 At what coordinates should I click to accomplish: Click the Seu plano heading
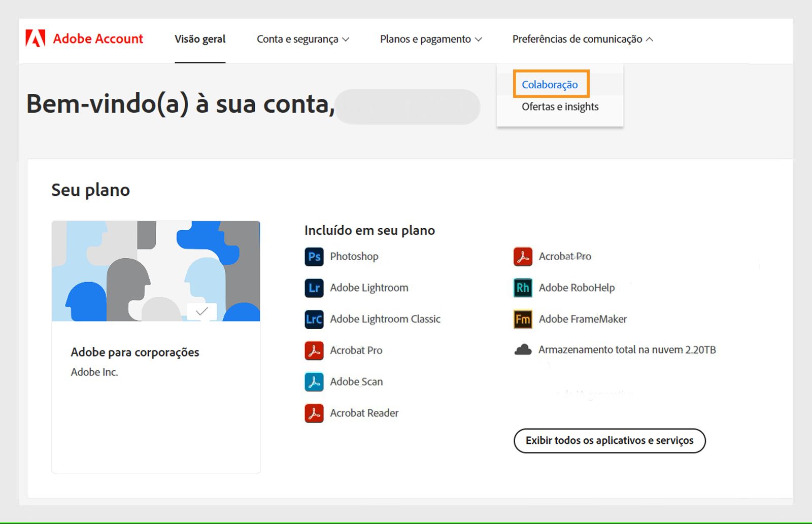[x=90, y=190]
